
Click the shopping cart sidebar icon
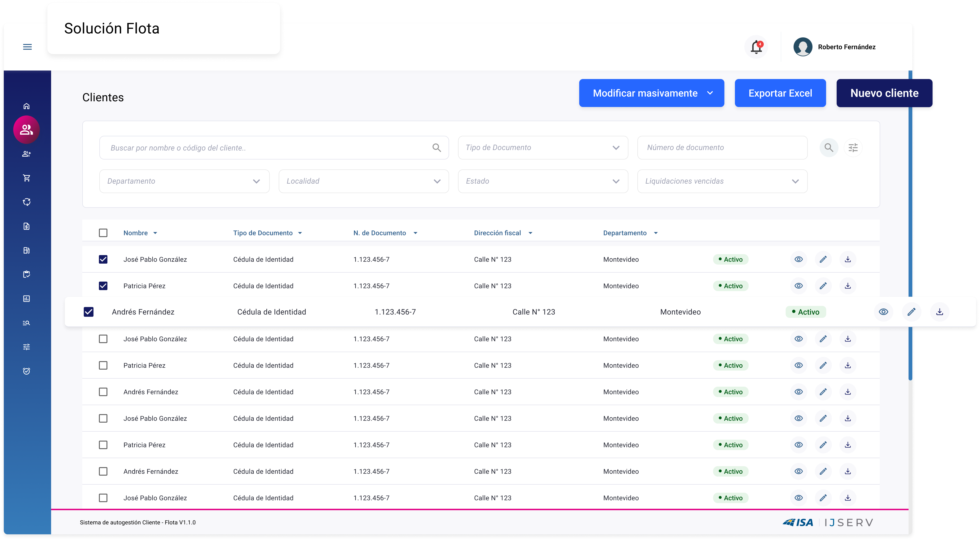click(26, 178)
